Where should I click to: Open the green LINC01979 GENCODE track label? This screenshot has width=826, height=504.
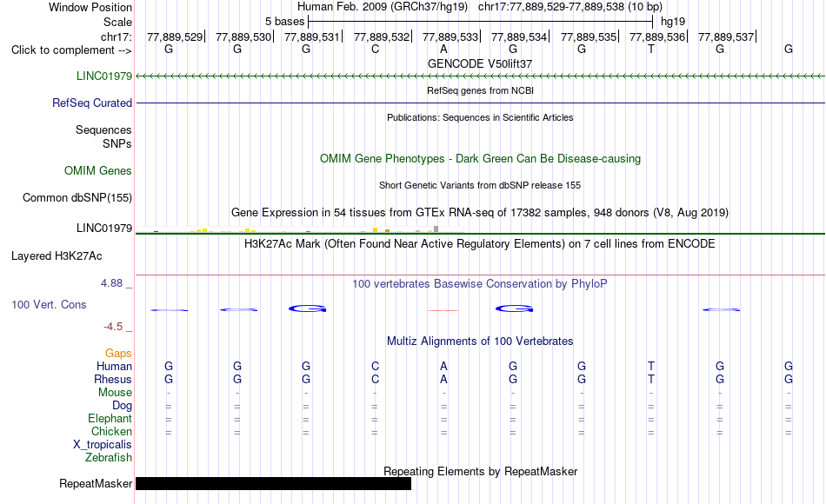click(x=104, y=76)
